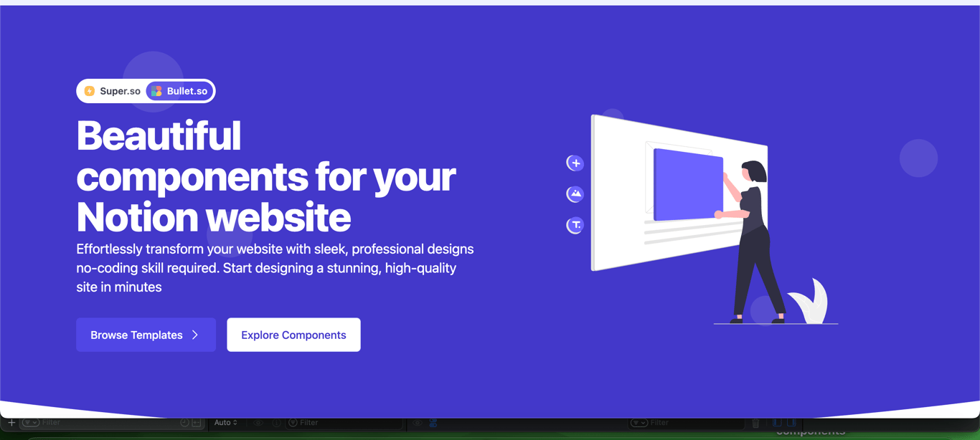Image resolution: width=980 pixels, height=440 pixels.
Task: Open the filter options dropdown in left Filter
Action: tap(30, 423)
